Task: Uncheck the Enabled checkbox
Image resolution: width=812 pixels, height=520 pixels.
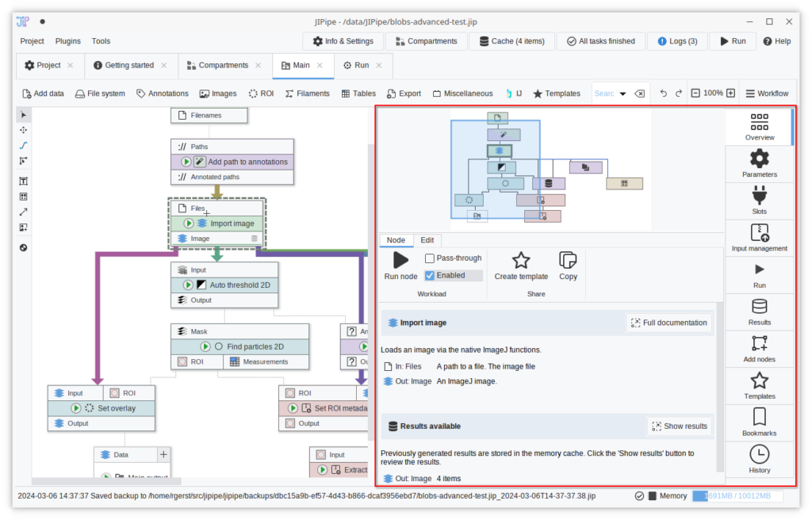Action: coord(430,275)
